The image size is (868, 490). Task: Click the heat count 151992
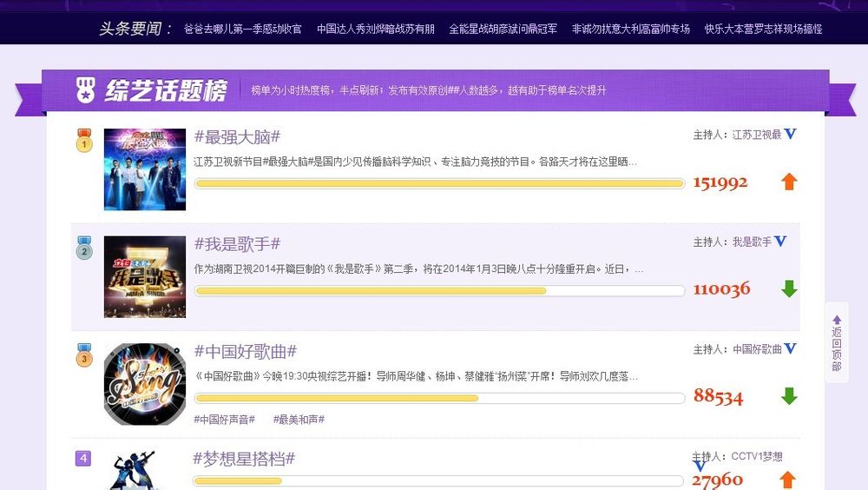coord(720,182)
